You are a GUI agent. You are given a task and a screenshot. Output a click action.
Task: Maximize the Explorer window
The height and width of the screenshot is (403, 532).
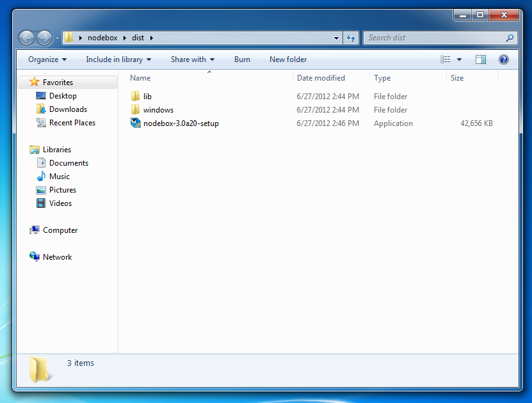[480, 15]
